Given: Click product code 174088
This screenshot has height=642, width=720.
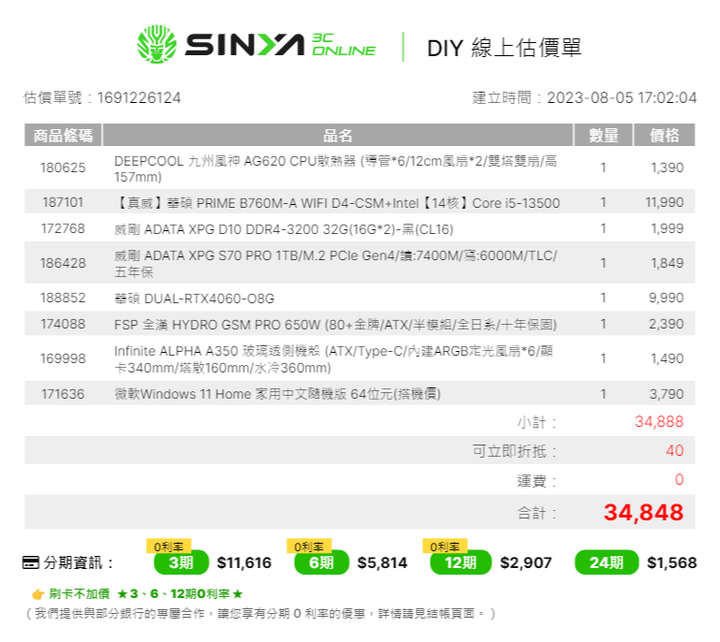Looking at the screenshot, I should (x=63, y=324).
